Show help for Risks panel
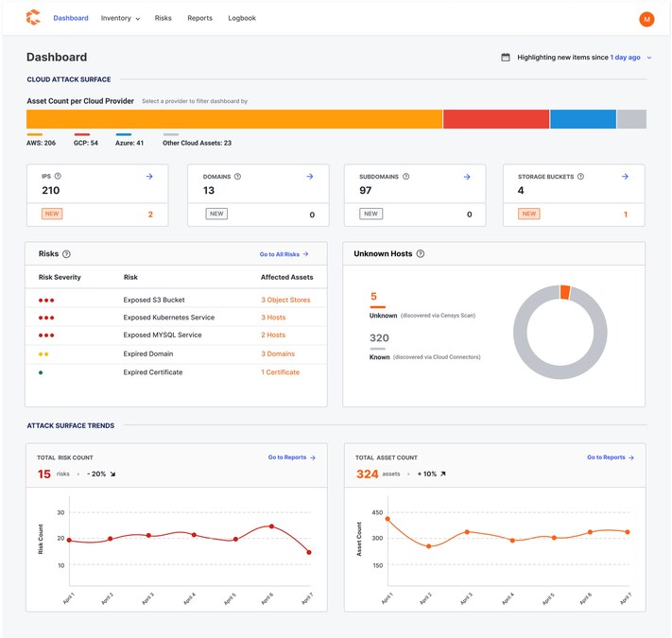The height and width of the screenshot is (638, 672). pos(66,253)
